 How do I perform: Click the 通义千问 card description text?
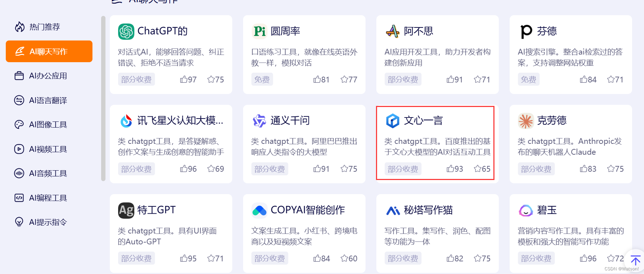[x=304, y=146]
